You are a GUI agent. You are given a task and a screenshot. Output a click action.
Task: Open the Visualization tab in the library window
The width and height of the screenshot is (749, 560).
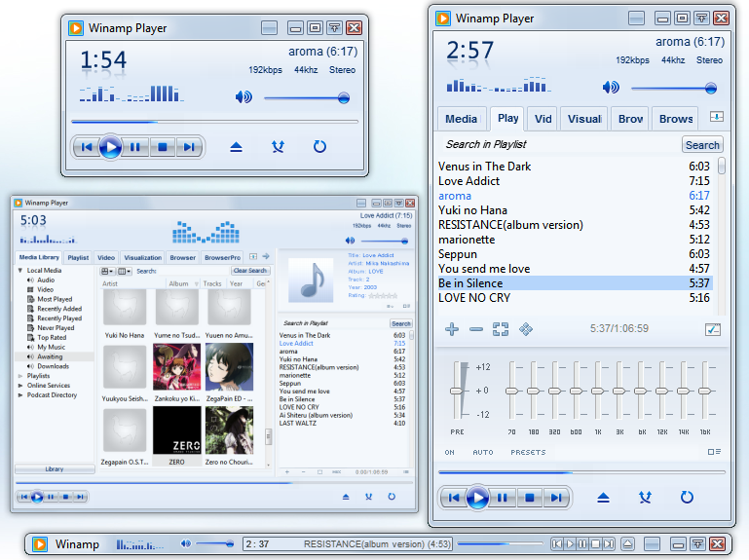pyautogui.click(x=143, y=257)
